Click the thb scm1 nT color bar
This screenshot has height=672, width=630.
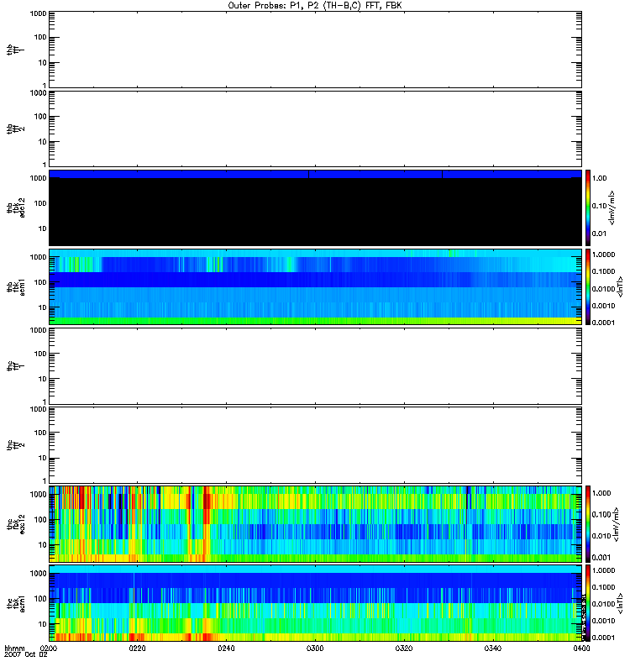588,286
